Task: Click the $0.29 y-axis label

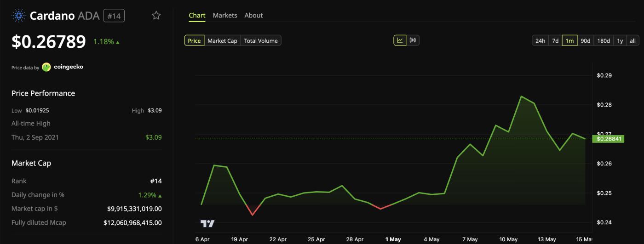Action: (604, 75)
